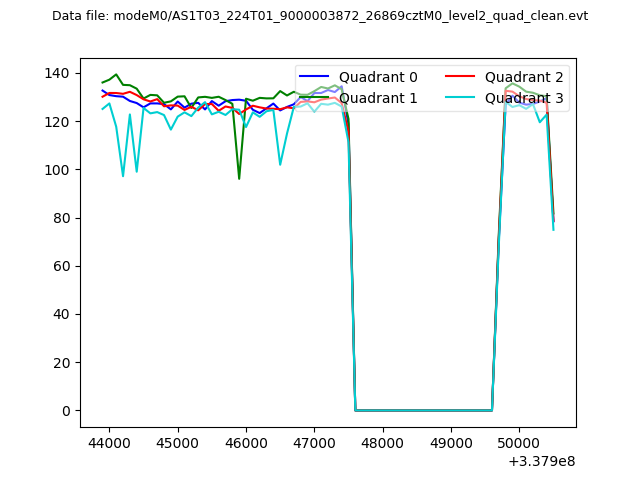Click the bottom of the green line dip

(x=239, y=178)
